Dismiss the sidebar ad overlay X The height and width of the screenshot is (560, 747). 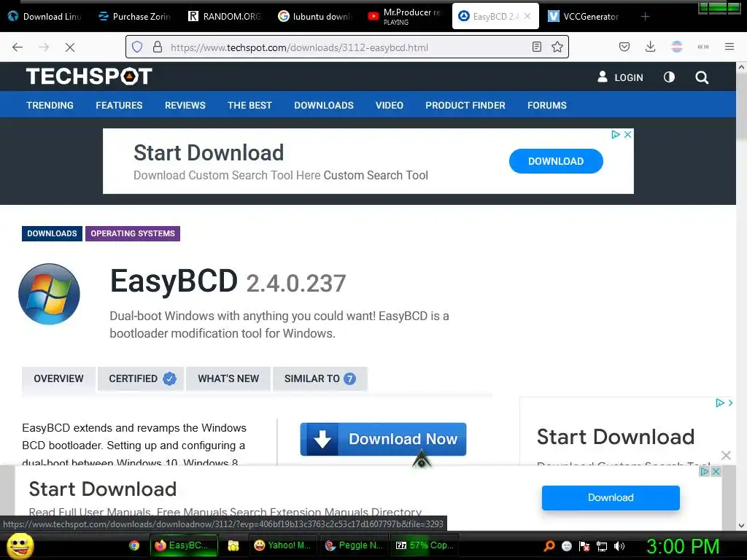pos(726,456)
